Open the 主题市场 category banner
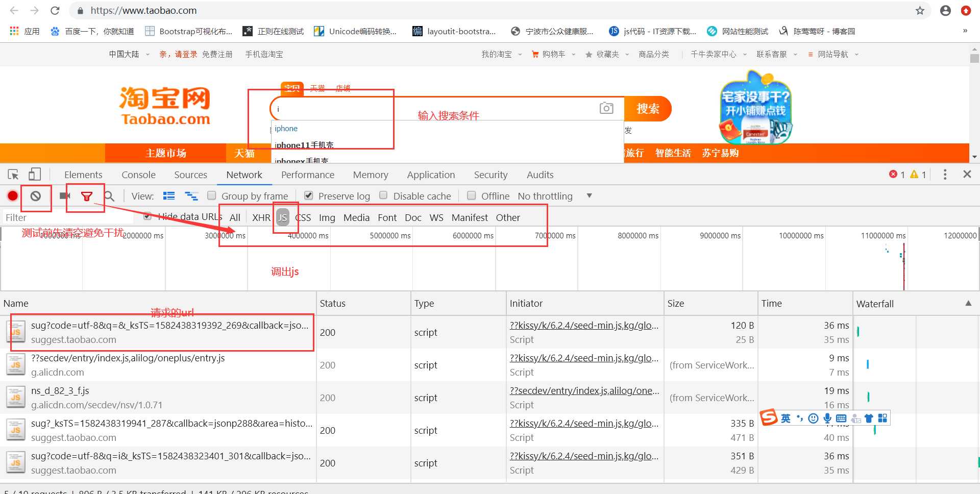This screenshot has height=494, width=980. click(x=166, y=153)
